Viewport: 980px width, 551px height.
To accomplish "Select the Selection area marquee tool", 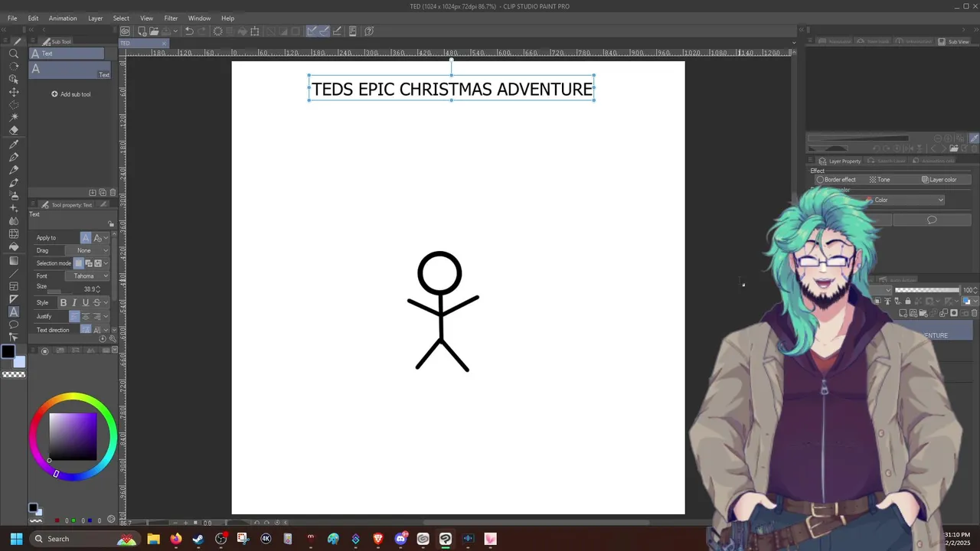I will 14,104.
